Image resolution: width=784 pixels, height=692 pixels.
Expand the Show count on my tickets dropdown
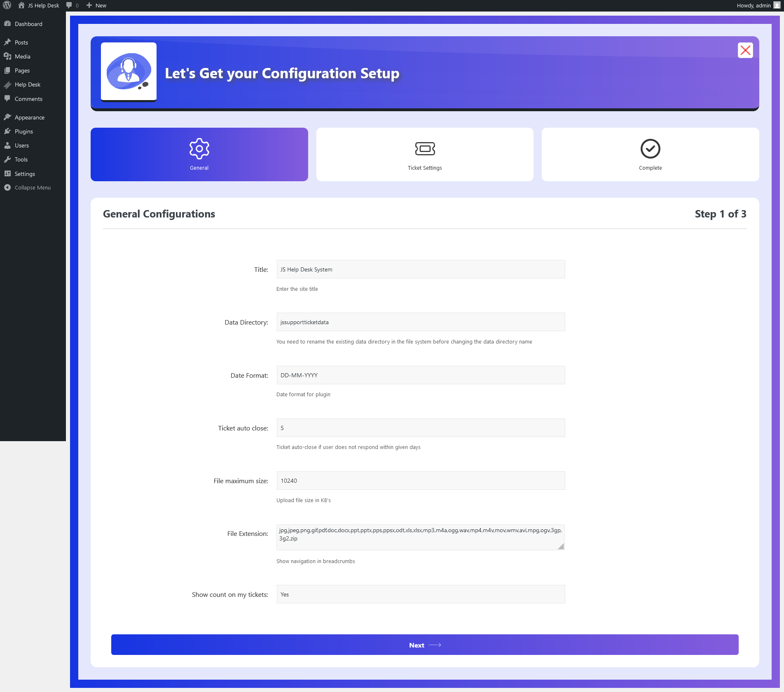click(x=420, y=594)
